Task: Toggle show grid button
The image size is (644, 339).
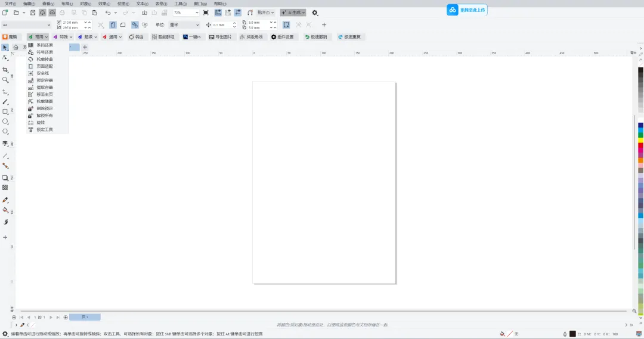Action: tap(228, 13)
